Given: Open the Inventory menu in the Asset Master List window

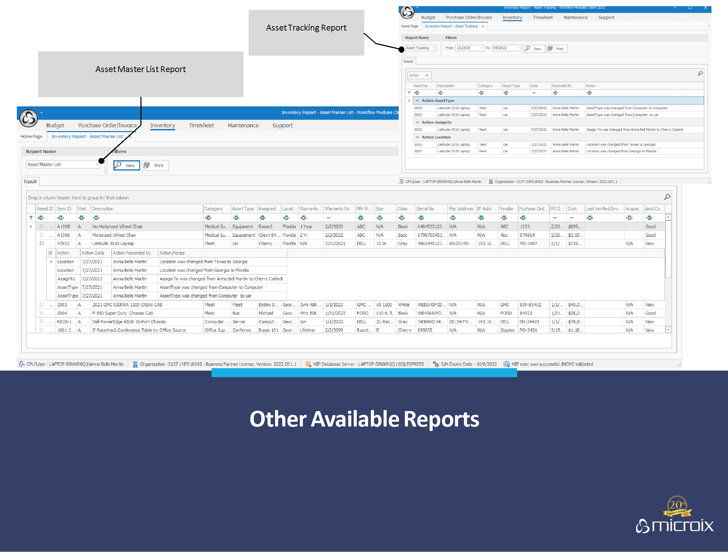Looking at the screenshot, I should coord(162,125).
